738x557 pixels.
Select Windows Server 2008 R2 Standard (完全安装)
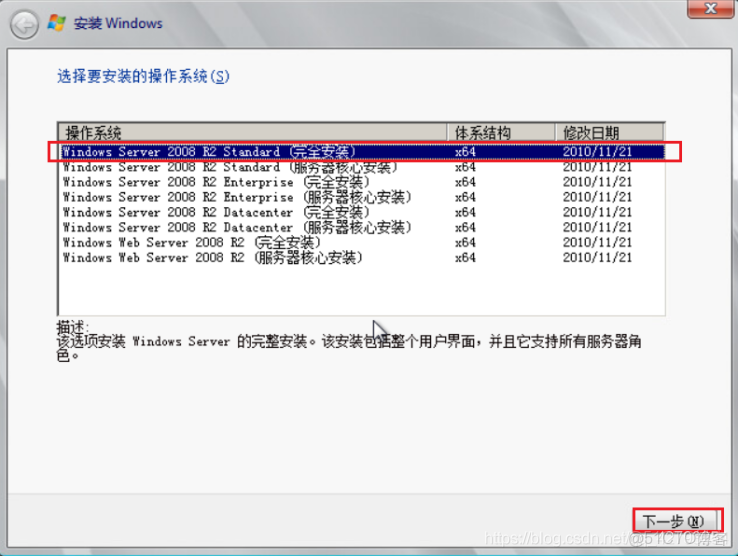coord(362,152)
